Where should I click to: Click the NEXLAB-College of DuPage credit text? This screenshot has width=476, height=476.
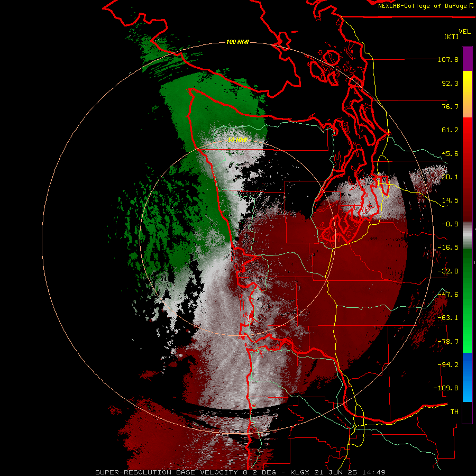coord(422,6)
